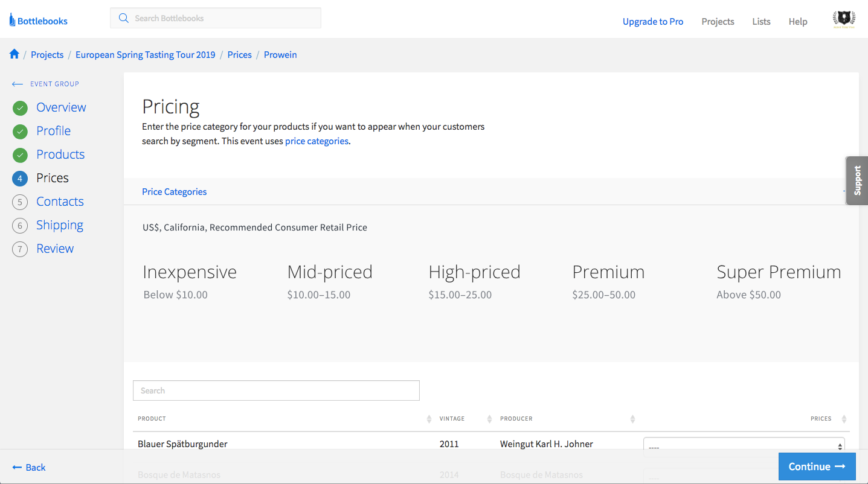Click the step 6 circle icon
This screenshot has height=484, width=868.
[20, 226]
